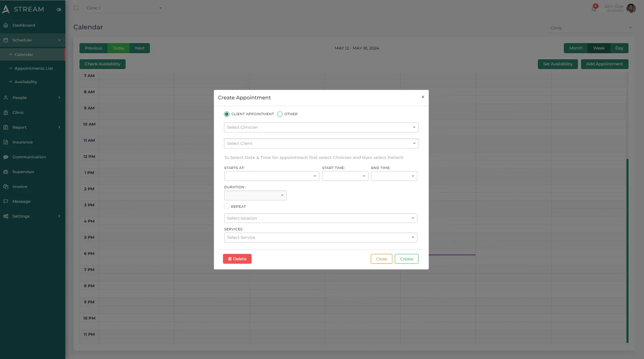
Task: Go to Next week
Action: (x=140, y=48)
